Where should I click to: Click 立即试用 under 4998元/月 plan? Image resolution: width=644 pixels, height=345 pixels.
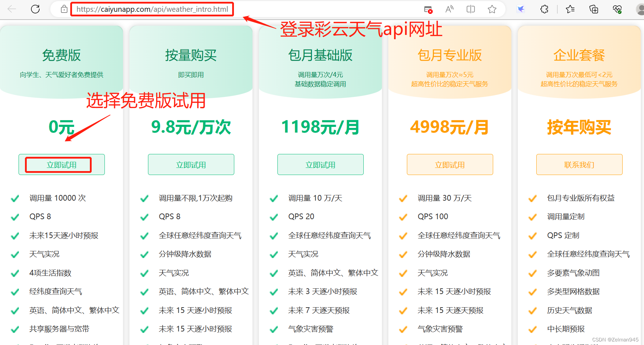(450, 165)
